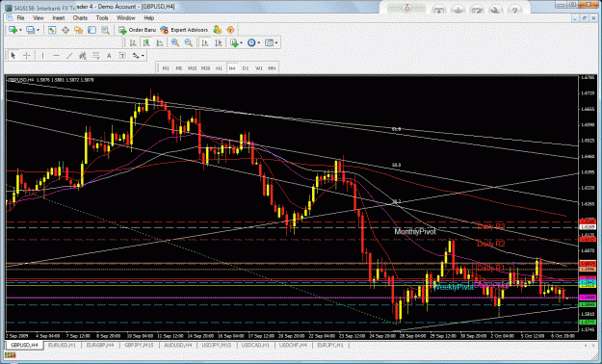Viewport: 602px width, 364px height.
Task: Switch to D1 timeframe
Action: coord(246,68)
